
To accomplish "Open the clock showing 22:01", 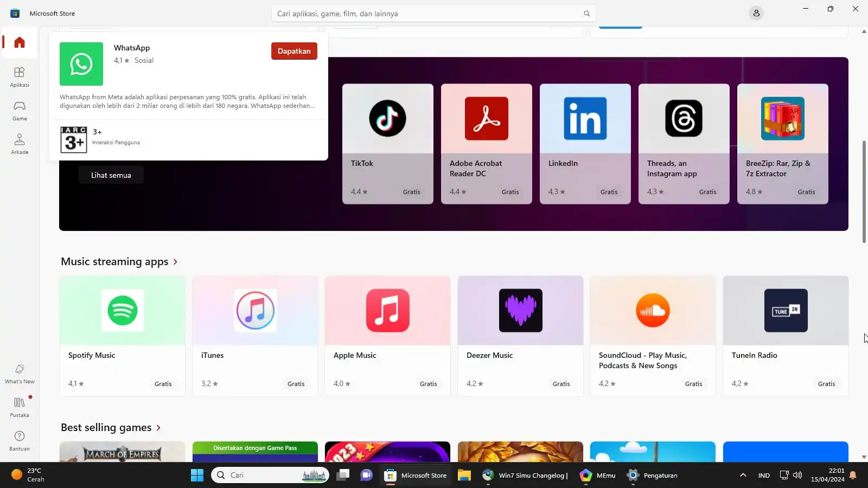I will [x=828, y=475].
